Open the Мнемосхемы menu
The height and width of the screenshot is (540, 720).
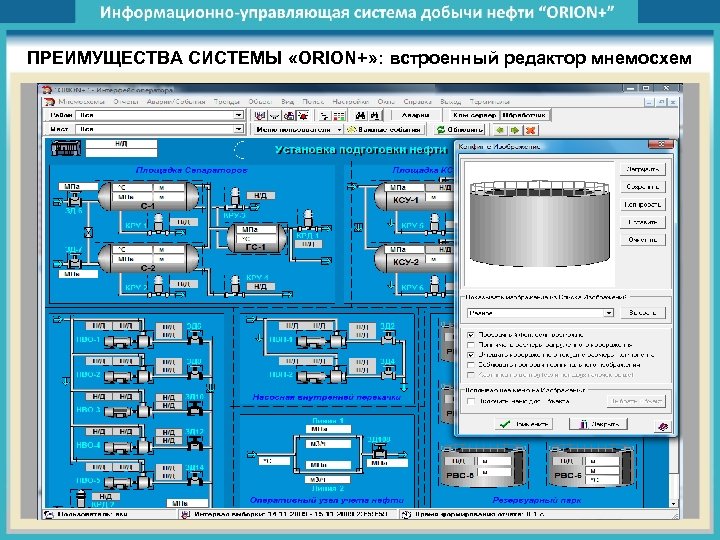[x=82, y=101]
